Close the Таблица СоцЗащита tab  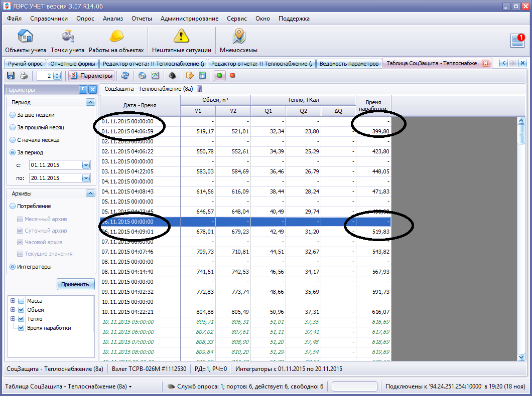(485, 63)
